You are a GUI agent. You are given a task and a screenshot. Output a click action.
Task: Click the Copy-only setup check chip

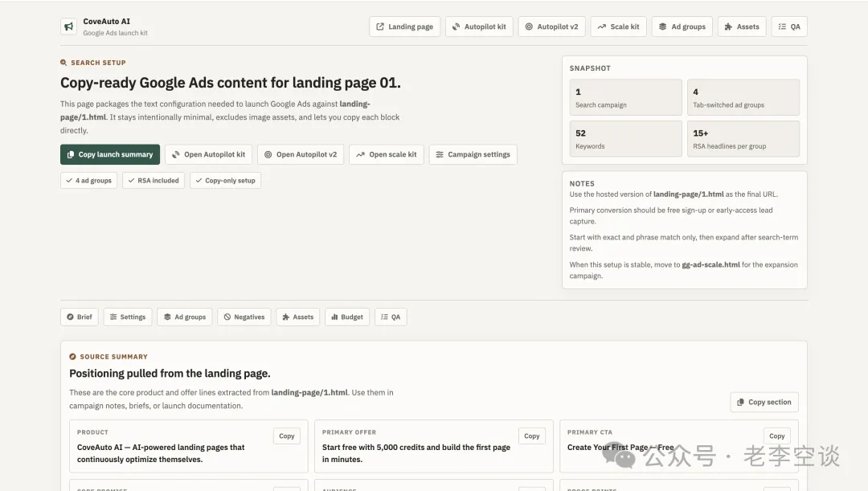pyautogui.click(x=225, y=181)
